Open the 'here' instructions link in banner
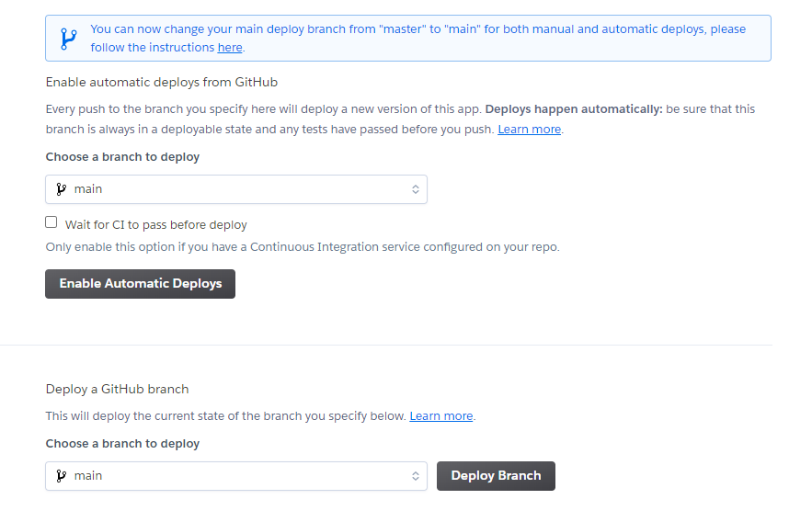The height and width of the screenshot is (522, 812). pyautogui.click(x=230, y=48)
